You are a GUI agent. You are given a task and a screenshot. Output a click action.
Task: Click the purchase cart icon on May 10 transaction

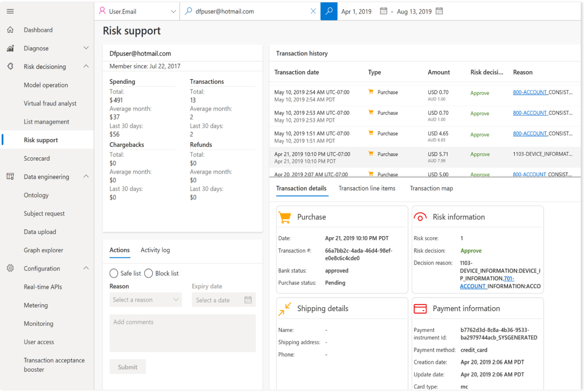click(x=370, y=92)
